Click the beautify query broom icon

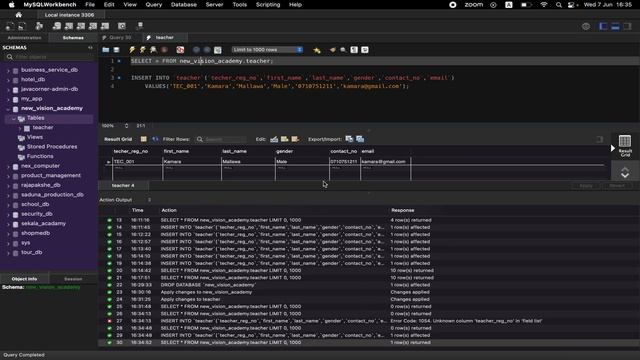333,50
